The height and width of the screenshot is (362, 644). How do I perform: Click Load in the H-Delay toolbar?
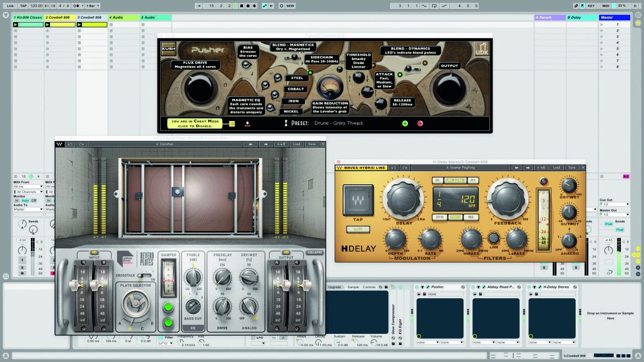tap(556, 168)
